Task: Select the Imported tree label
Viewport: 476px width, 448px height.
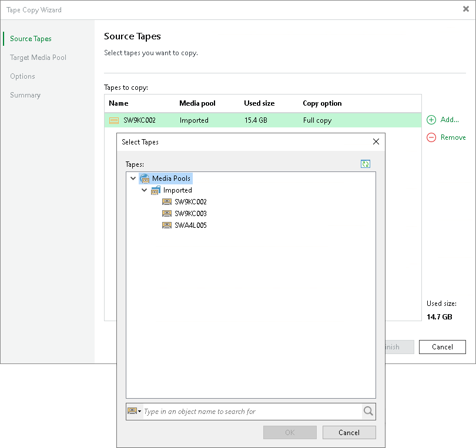Action: (177, 190)
